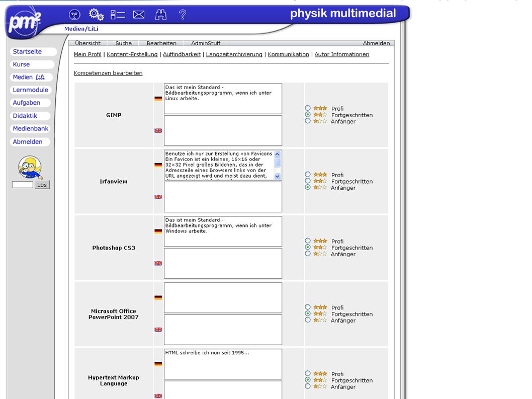The height and width of the screenshot is (399, 532).
Task: Choose Anfänger for Photoshop CS3
Action: point(308,253)
